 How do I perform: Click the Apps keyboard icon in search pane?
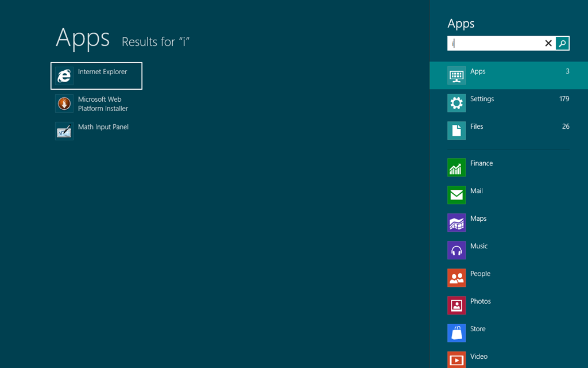tap(457, 75)
